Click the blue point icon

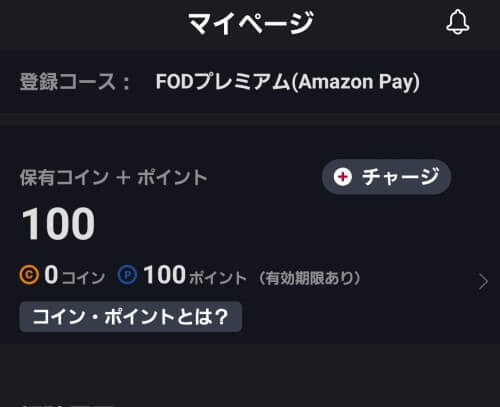click(127, 275)
